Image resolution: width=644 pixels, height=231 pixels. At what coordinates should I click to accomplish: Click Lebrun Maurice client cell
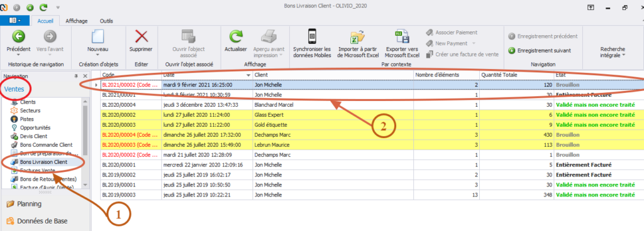coord(333,145)
